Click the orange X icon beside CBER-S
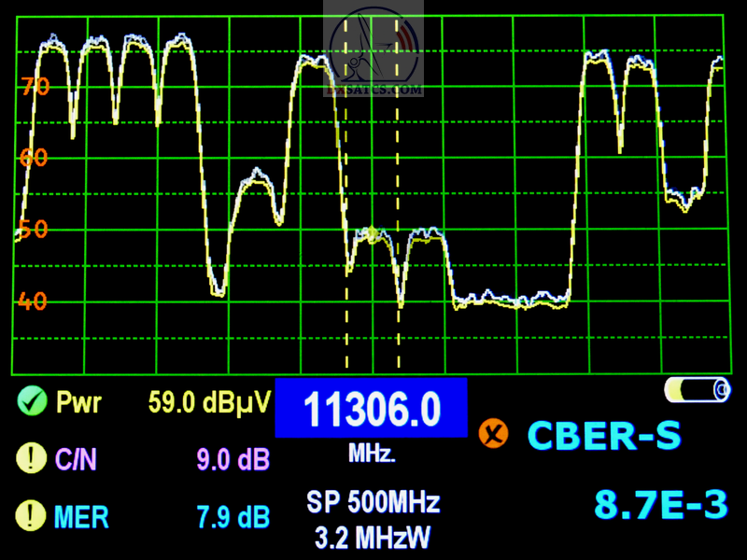Screen dimensions: 747x560 click(x=492, y=434)
